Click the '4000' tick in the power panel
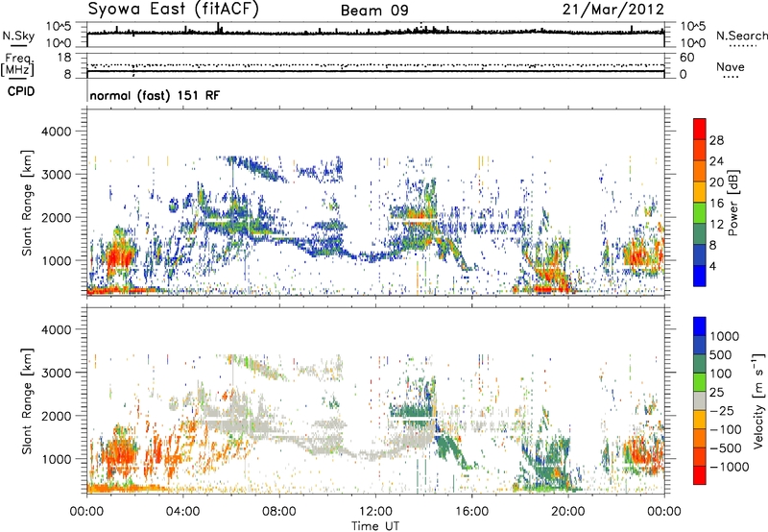The width and height of the screenshot is (768, 532). click(x=57, y=132)
